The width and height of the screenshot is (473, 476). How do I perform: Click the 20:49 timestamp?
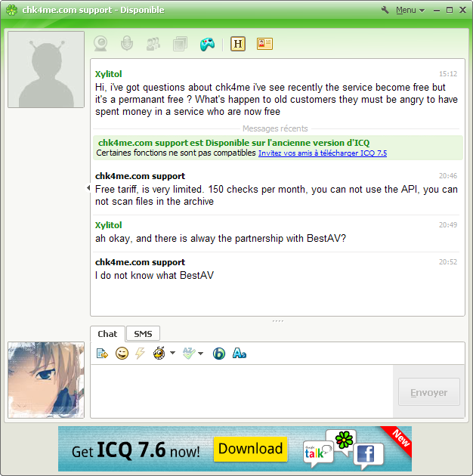click(x=448, y=225)
